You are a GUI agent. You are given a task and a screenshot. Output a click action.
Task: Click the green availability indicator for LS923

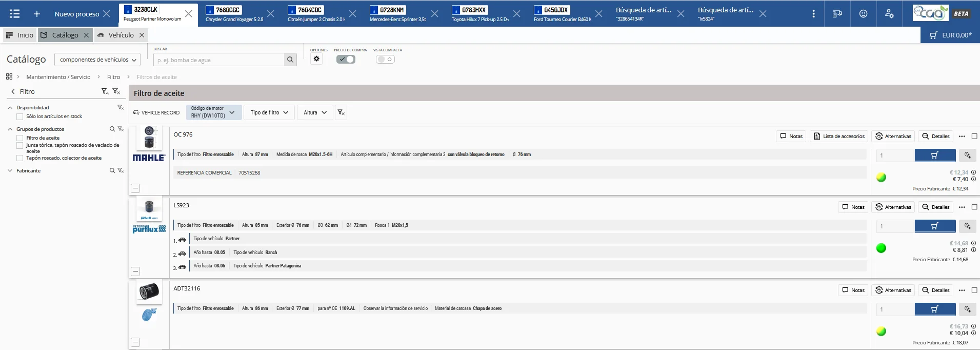click(x=881, y=248)
